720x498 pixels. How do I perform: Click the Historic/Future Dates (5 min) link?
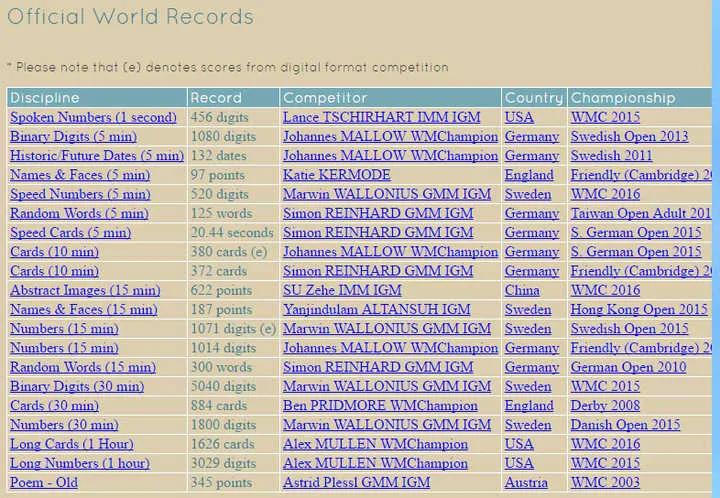click(97, 156)
